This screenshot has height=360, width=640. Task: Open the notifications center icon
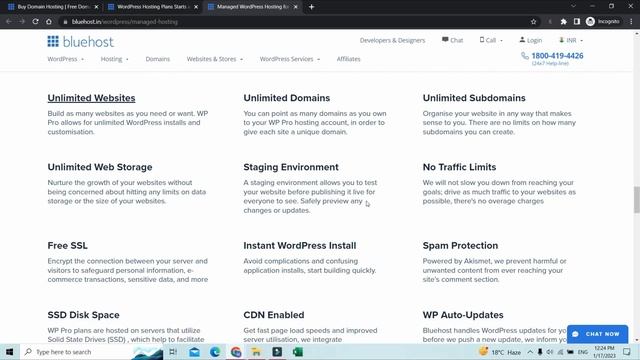pos(627,351)
